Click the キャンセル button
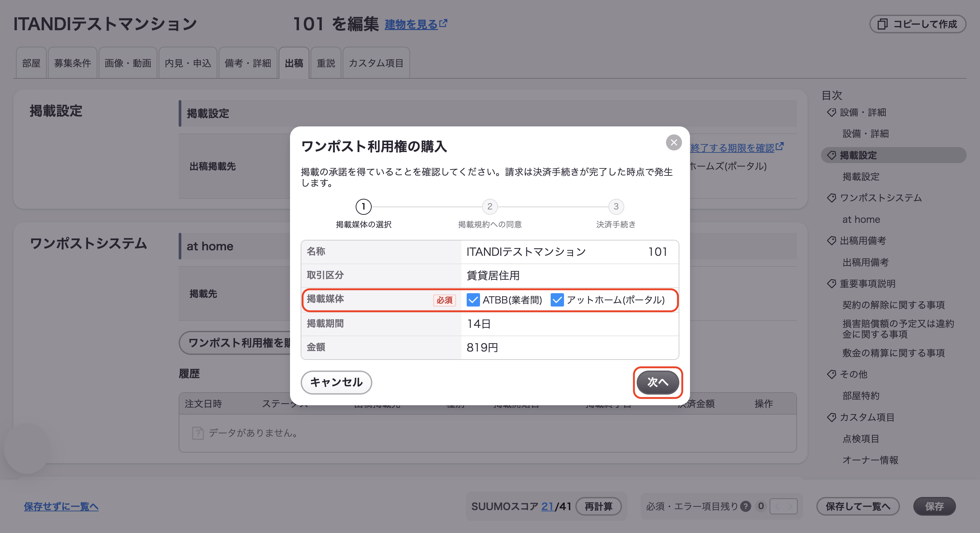Viewport: 980px width, 533px height. click(x=336, y=382)
